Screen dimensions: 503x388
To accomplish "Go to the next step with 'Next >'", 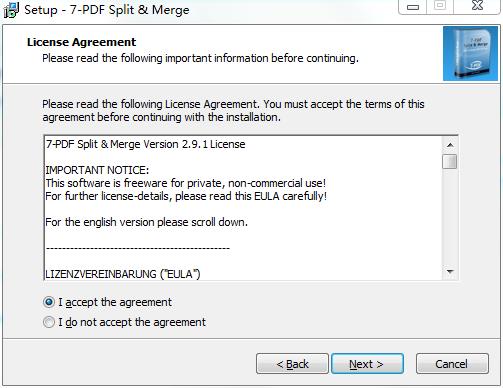I will click(x=367, y=364).
